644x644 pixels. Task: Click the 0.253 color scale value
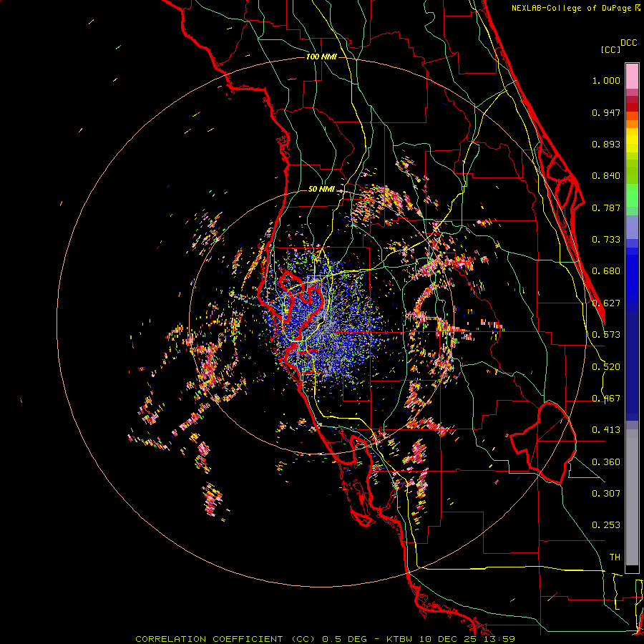tap(606, 525)
